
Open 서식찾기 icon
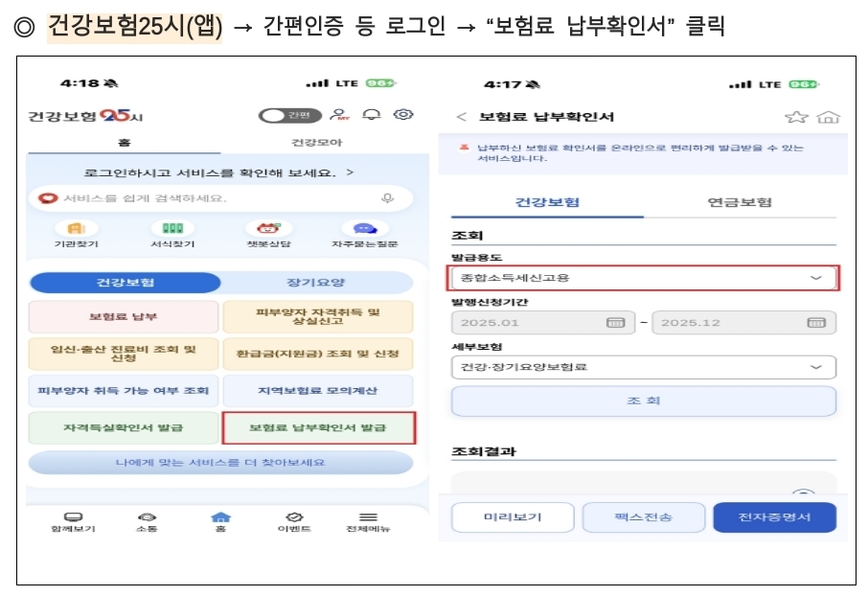tap(172, 234)
